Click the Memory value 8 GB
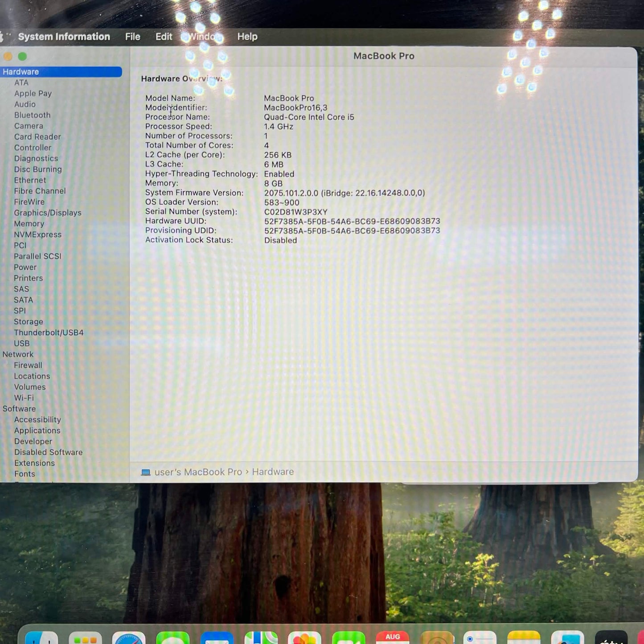Viewport: 644px width, 644px height. pyautogui.click(x=273, y=184)
